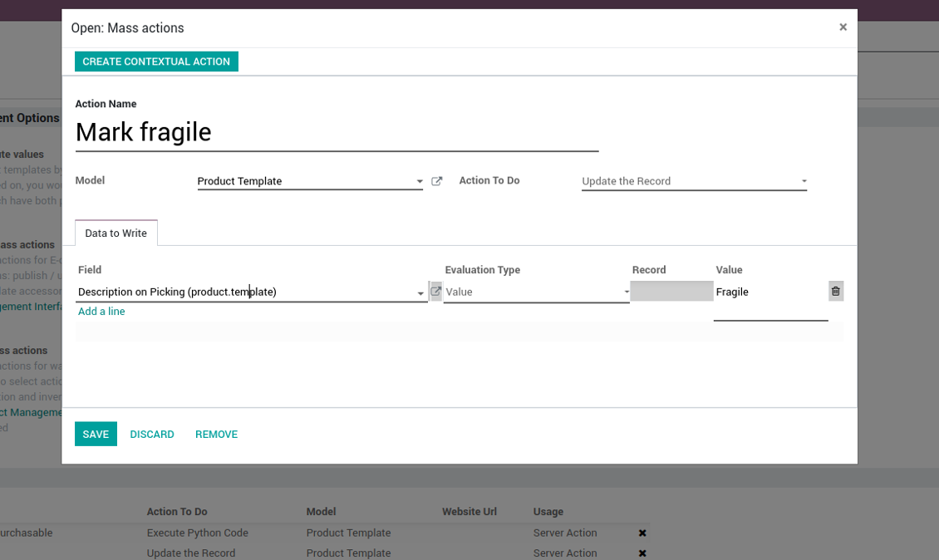The image size is (939, 560).
Task: Add a line to Data to Write
Action: click(101, 312)
